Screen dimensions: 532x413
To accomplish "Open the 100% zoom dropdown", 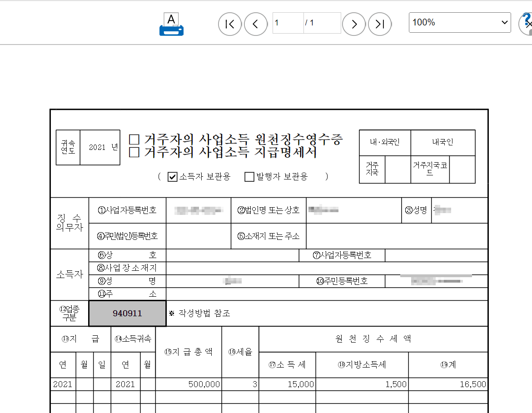I will tap(460, 22).
